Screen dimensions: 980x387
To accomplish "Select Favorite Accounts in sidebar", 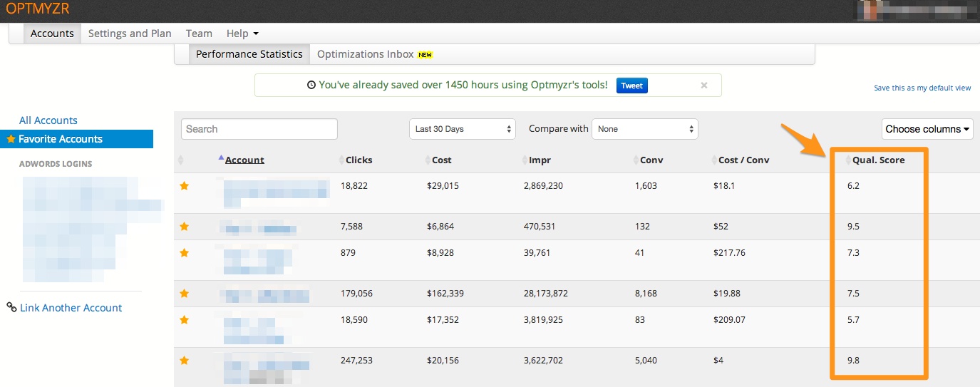I will coord(76,139).
